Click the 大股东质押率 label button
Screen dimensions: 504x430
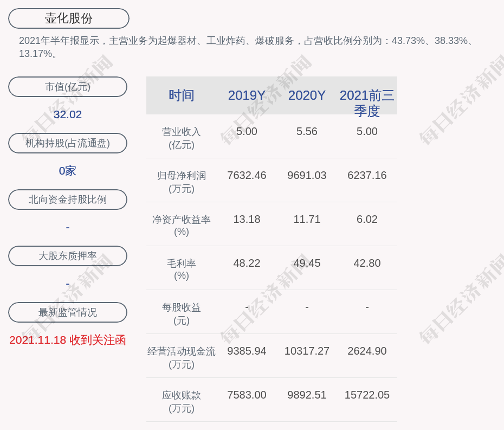point(68,256)
